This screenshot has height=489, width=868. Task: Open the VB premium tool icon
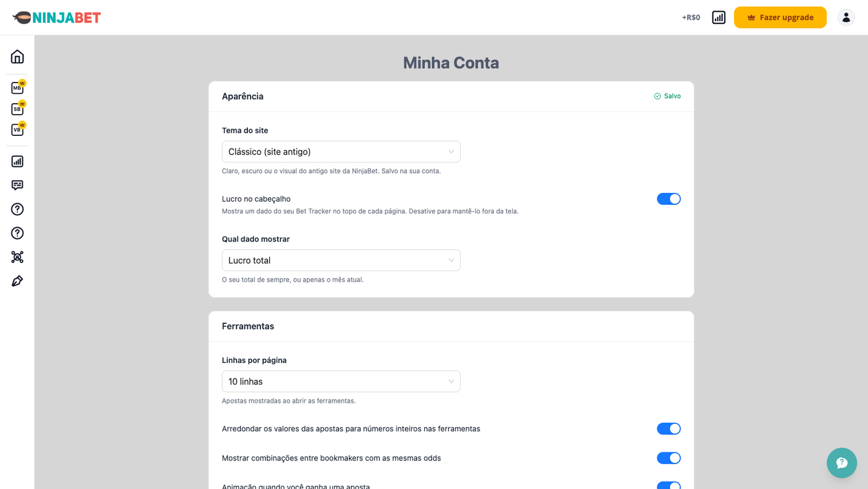tap(17, 130)
